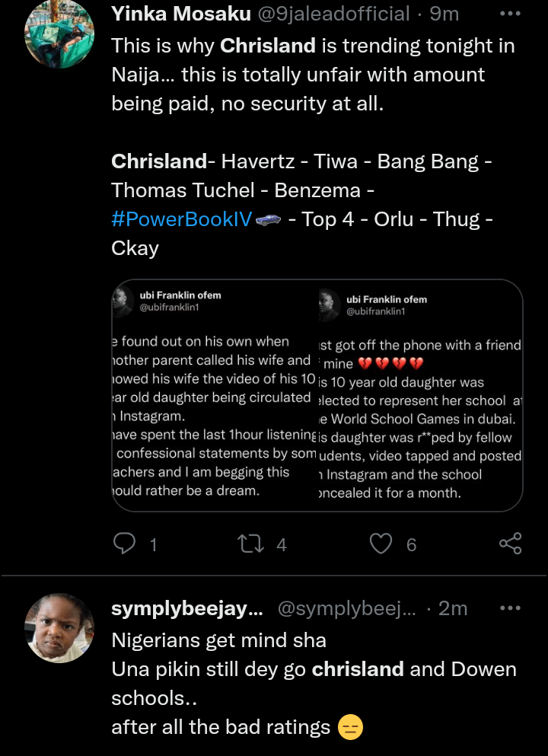Viewport: 548px width, 756px height.
Task: Retweet Yinka Mosaku's Chrisland tweet
Action: click(249, 544)
